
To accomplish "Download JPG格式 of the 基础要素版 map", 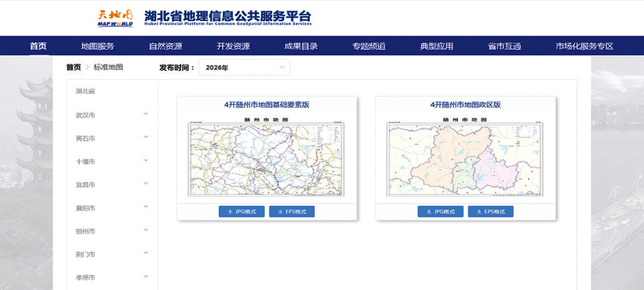I will click(242, 212).
